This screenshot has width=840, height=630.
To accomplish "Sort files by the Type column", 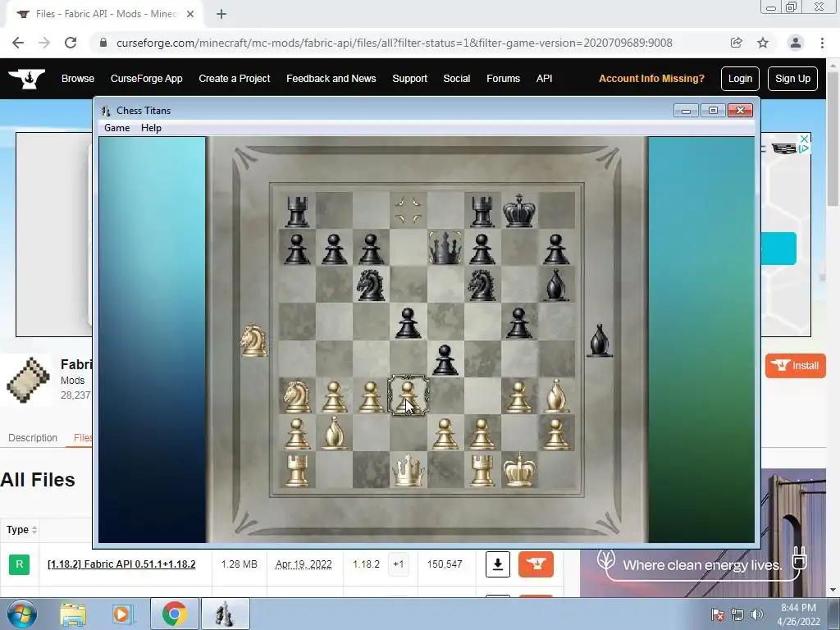I will [21, 530].
